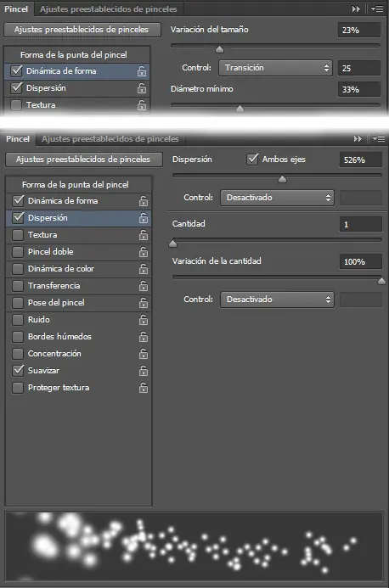Viewport: 389px width, 588px height.
Task: Open Control dropdown below Variación de la cantidad
Action: click(x=277, y=300)
